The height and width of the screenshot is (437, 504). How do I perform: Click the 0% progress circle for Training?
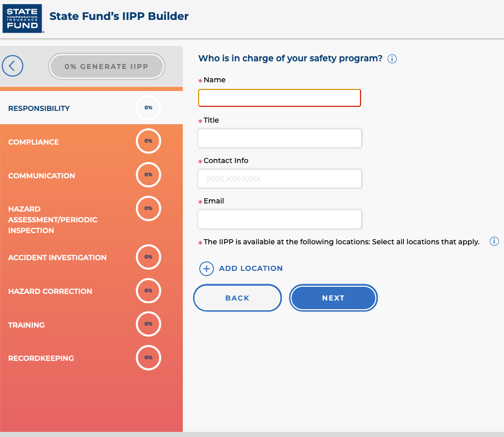point(148,324)
